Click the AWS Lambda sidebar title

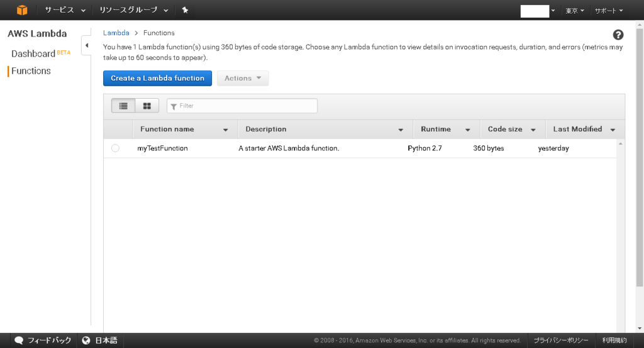[37, 34]
